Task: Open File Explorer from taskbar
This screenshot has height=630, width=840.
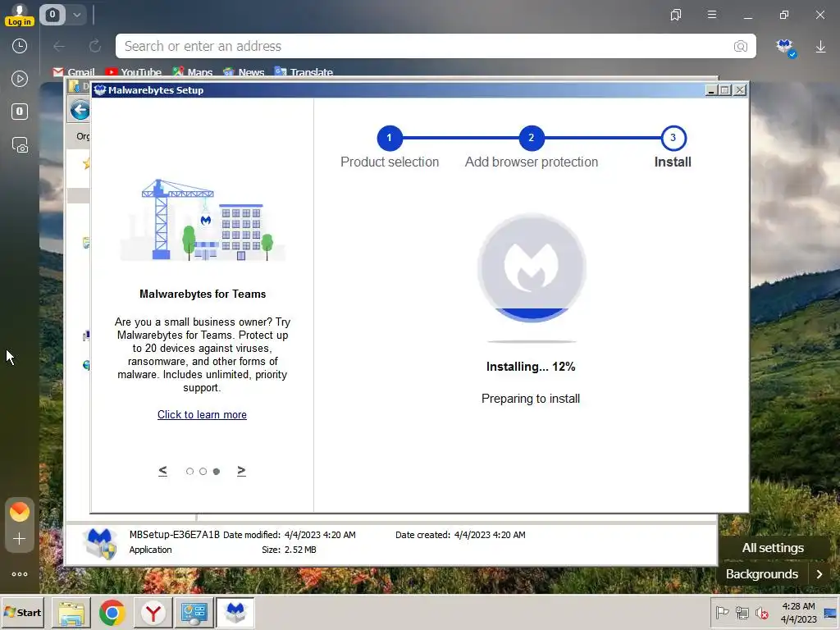Action: [x=71, y=612]
